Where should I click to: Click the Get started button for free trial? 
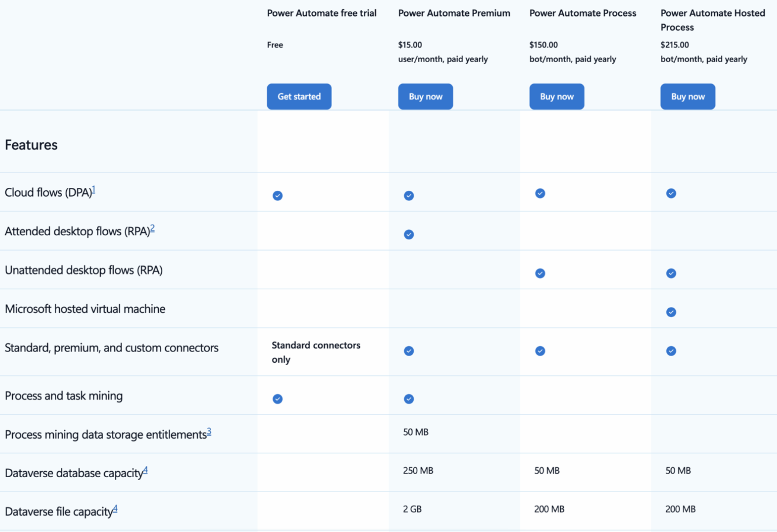[x=299, y=96]
